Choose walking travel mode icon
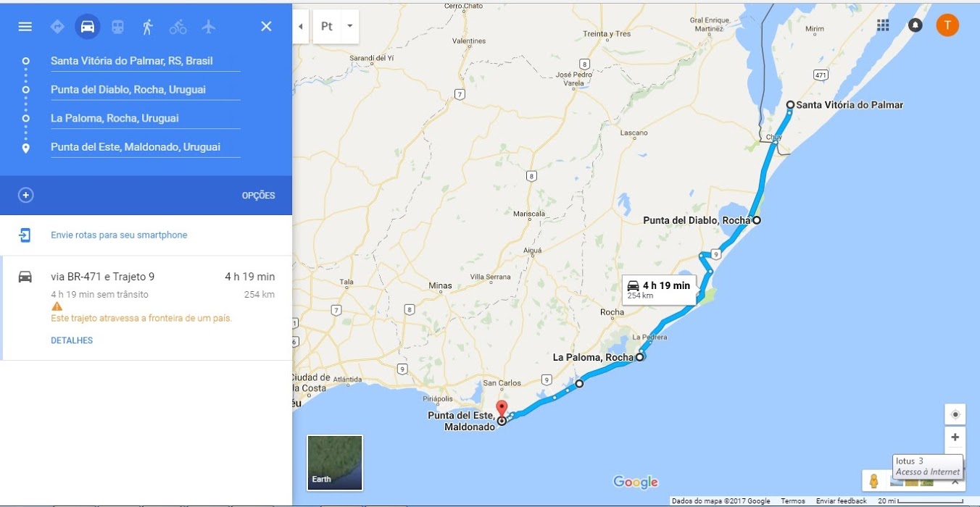The image size is (980, 507). tap(148, 27)
